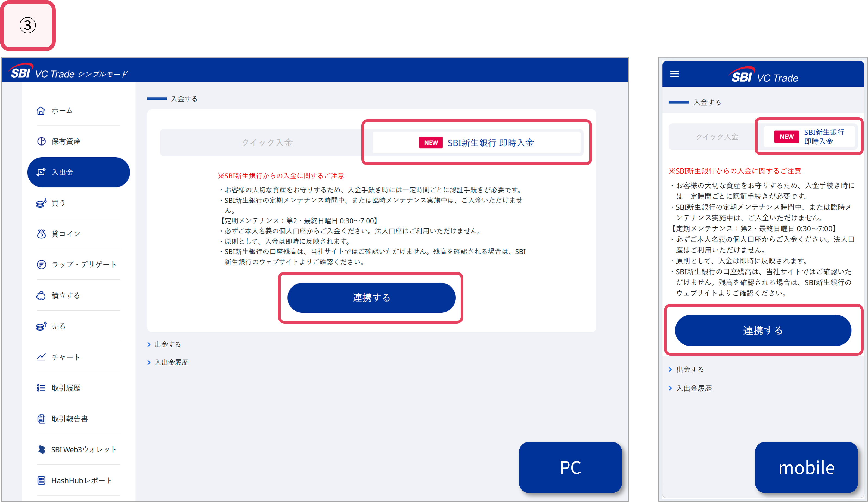Click the SBI Web3ウォレット icon
Viewport: 868px width, 502px height.
[x=41, y=450]
